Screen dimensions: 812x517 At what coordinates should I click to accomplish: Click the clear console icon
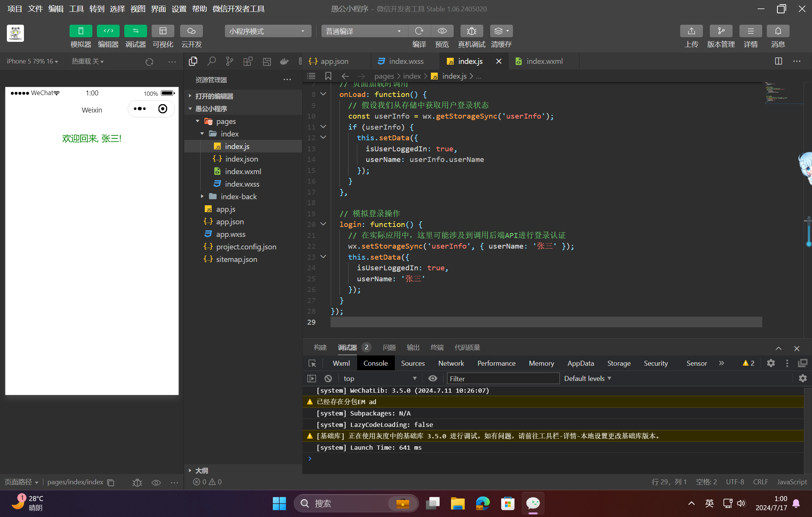pyautogui.click(x=328, y=379)
